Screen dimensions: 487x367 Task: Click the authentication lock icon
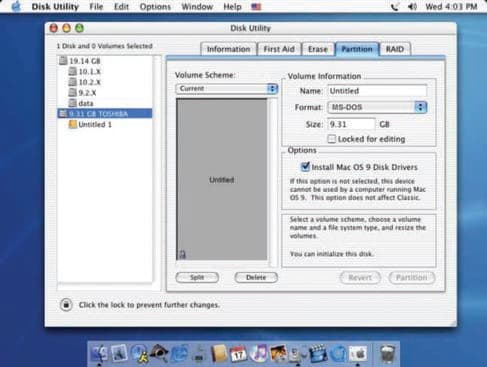tap(66, 305)
